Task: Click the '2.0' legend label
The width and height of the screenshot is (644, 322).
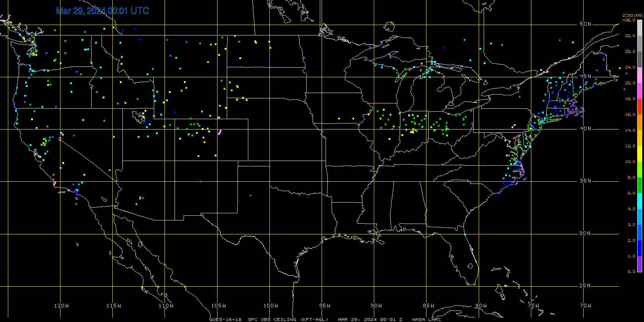Action: (631, 240)
